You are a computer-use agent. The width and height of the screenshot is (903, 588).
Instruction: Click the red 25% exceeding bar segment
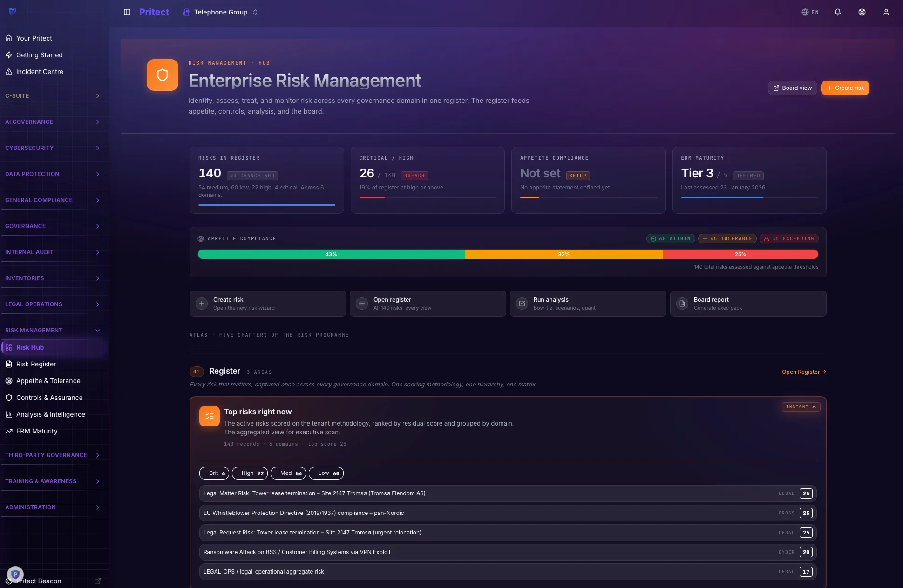click(x=740, y=254)
